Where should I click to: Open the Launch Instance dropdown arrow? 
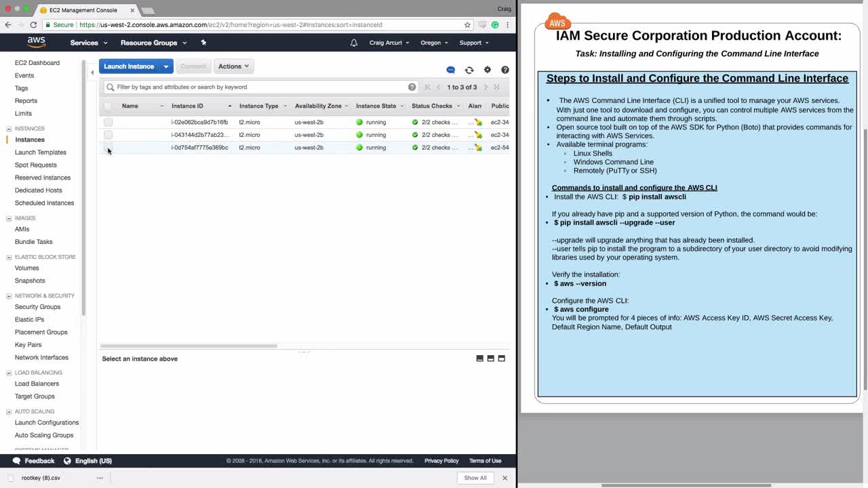click(166, 66)
